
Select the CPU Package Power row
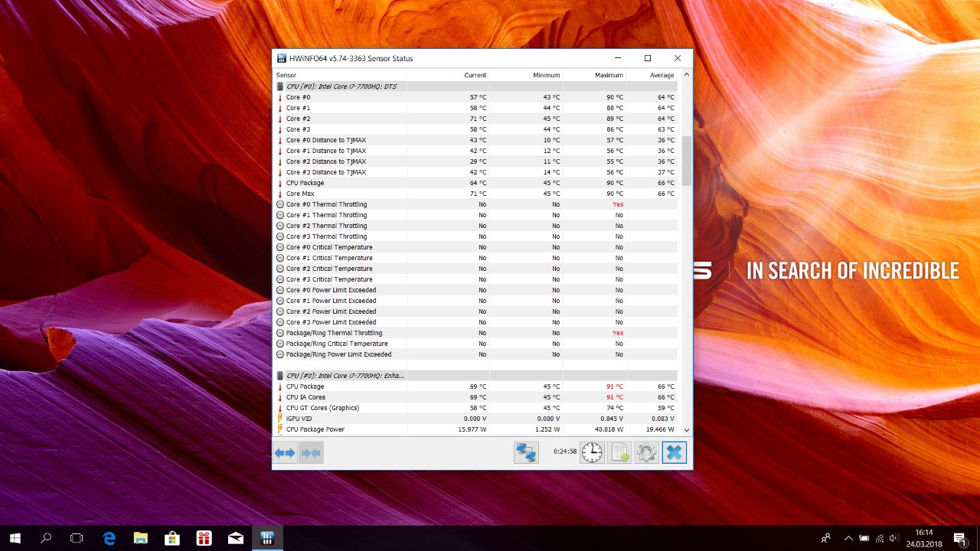click(x=315, y=429)
